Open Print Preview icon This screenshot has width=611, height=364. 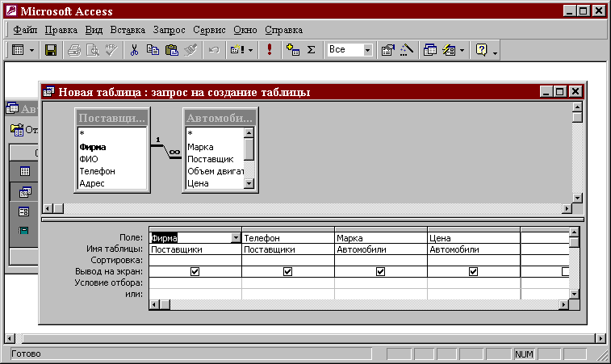point(93,50)
